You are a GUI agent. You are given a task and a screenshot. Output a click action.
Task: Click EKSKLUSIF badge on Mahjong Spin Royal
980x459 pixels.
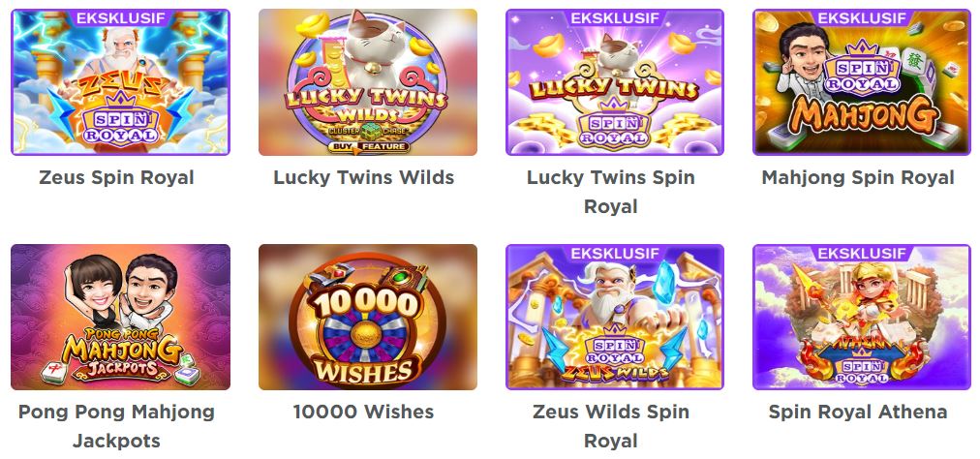coord(863,18)
